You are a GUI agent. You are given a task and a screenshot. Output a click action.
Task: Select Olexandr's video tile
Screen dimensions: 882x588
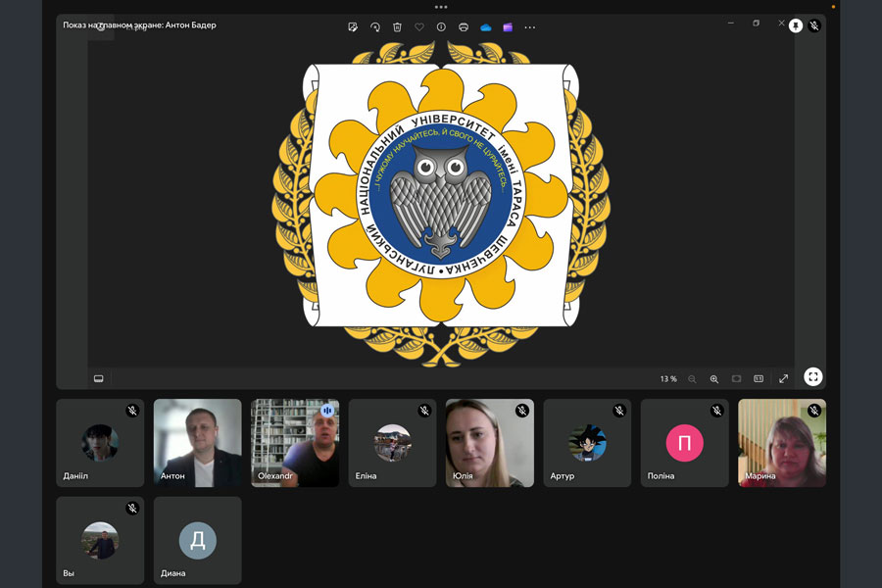[295, 443]
